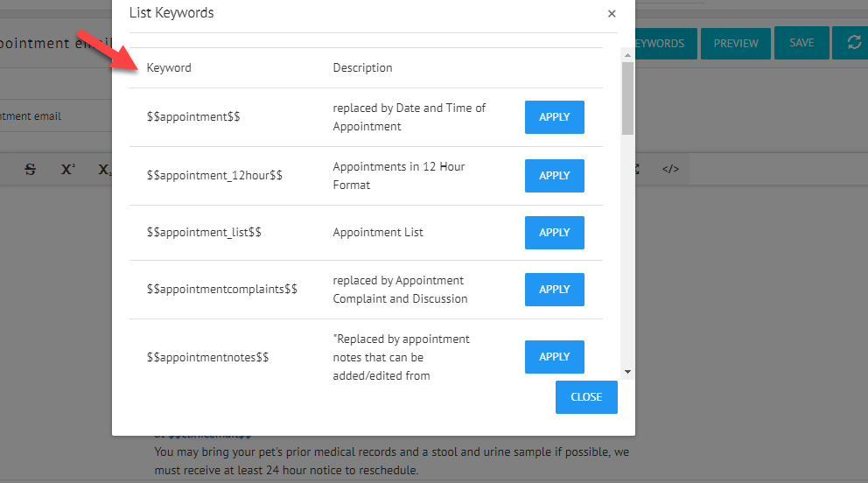The width and height of the screenshot is (868, 483).
Task: Apply the $$appointment_12hour$$ keyword
Action: point(554,176)
